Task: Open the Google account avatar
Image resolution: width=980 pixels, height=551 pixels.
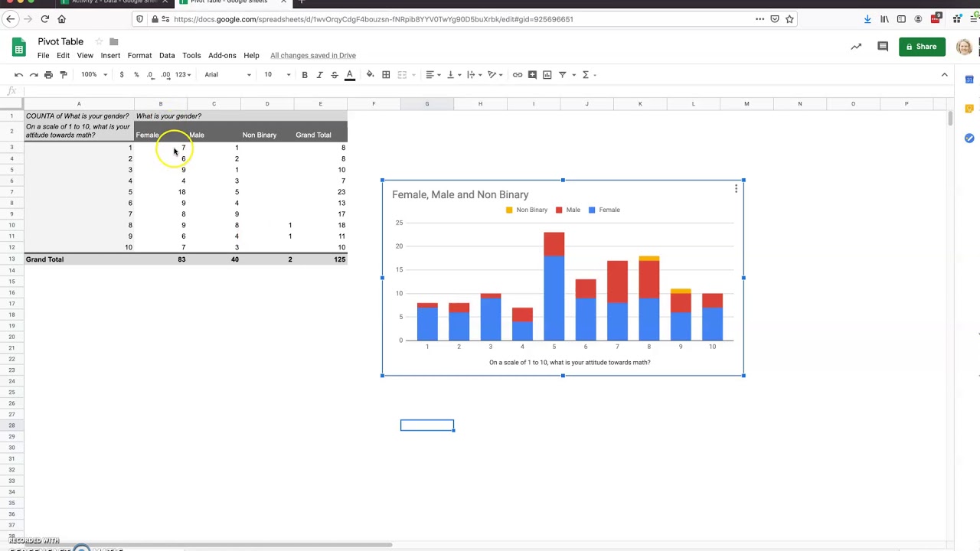Action: click(x=964, y=47)
